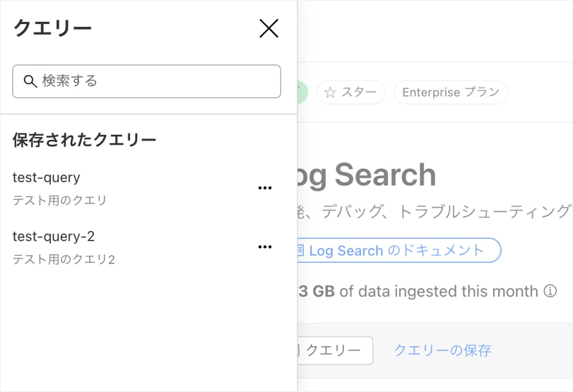Close the クエリー side panel

pos(269,28)
